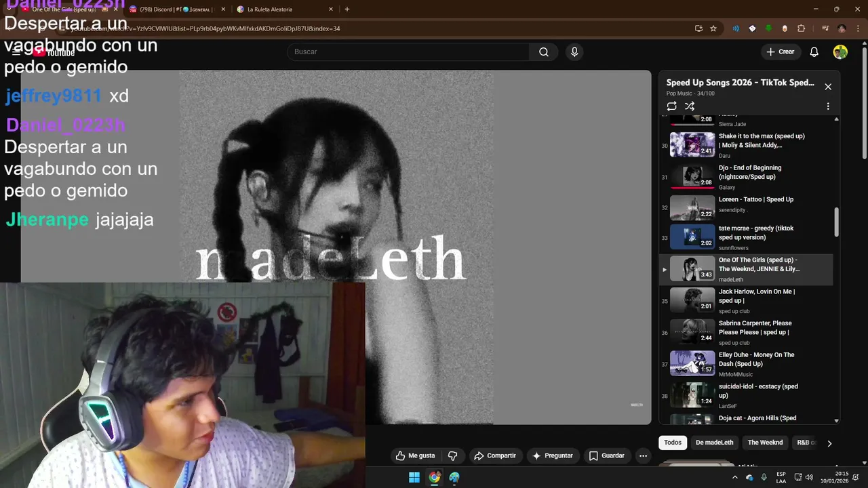Click the Compartir share button

point(495,455)
